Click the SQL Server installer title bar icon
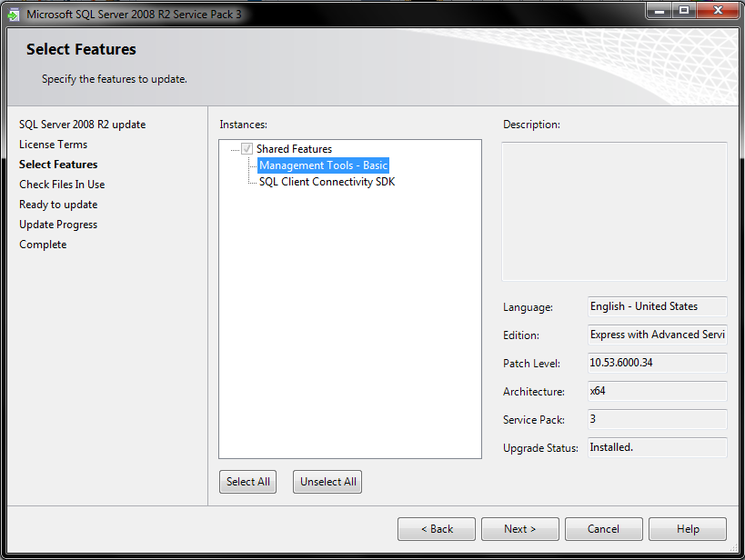 [13, 15]
